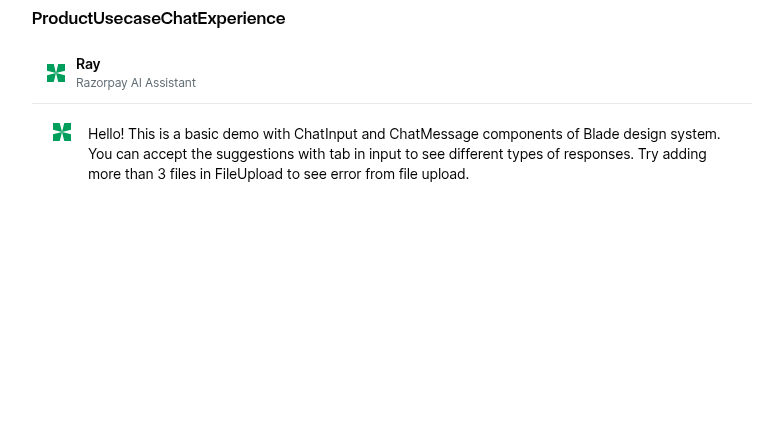Image resolution: width=780 pixels, height=437 pixels.
Task: Click the word "ChatMessage" in the message
Action: (434, 134)
